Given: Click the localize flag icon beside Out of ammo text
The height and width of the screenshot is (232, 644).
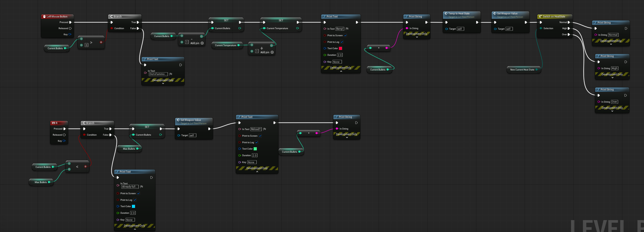Looking at the screenshot, I should 171,74.
